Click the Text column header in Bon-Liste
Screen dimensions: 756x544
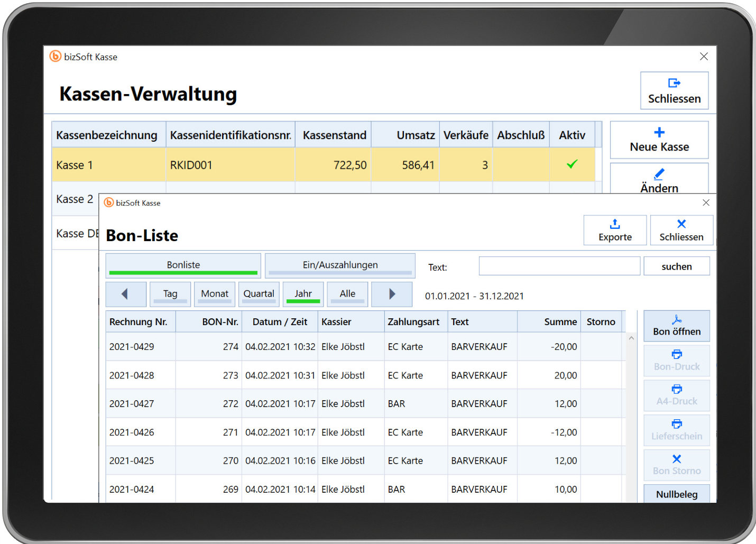click(x=482, y=321)
